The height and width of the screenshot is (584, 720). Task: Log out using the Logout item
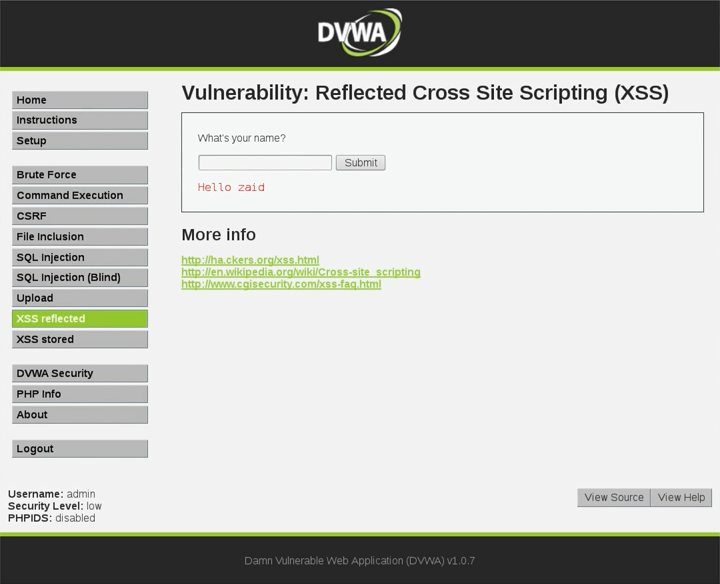pyautogui.click(x=80, y=449)
